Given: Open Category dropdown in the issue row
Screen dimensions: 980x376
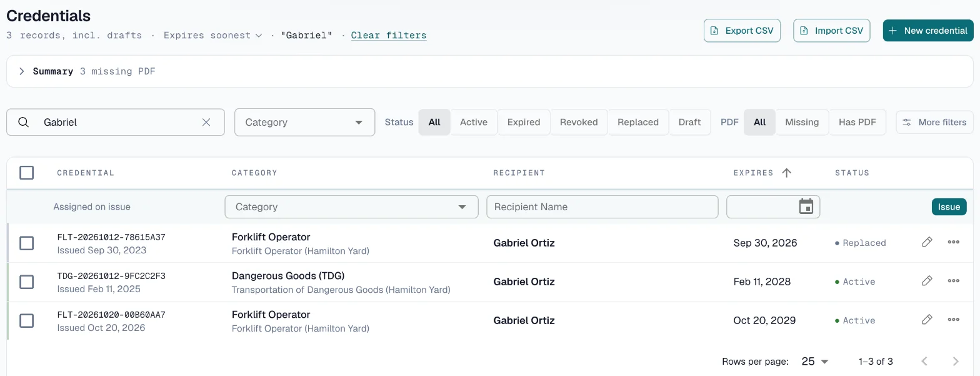Looking at the screenshot, I should (351, 207).
